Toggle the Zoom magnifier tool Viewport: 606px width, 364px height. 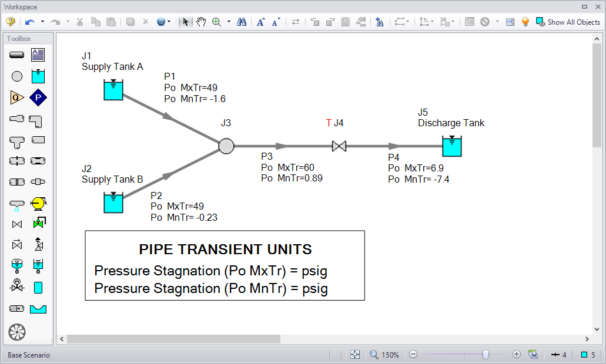tap(217, 22)
